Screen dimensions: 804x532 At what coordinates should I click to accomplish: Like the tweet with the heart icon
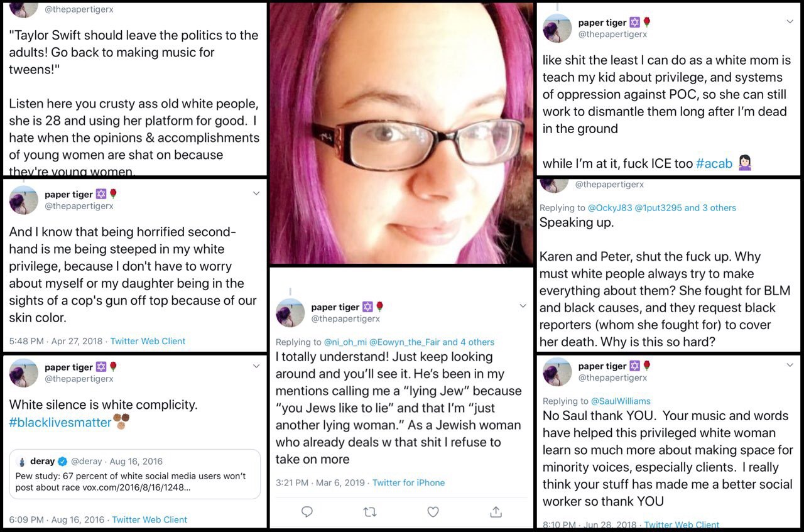point(433,512)
